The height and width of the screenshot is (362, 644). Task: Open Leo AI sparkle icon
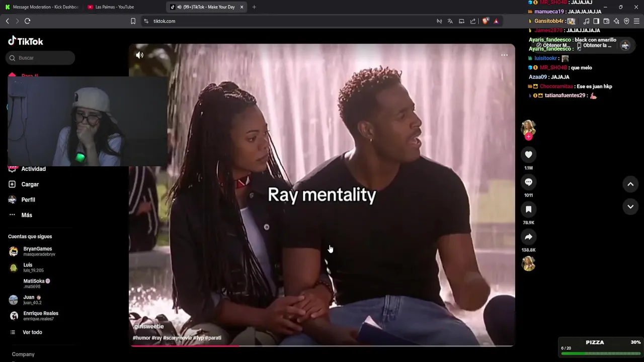click(616, 21)
